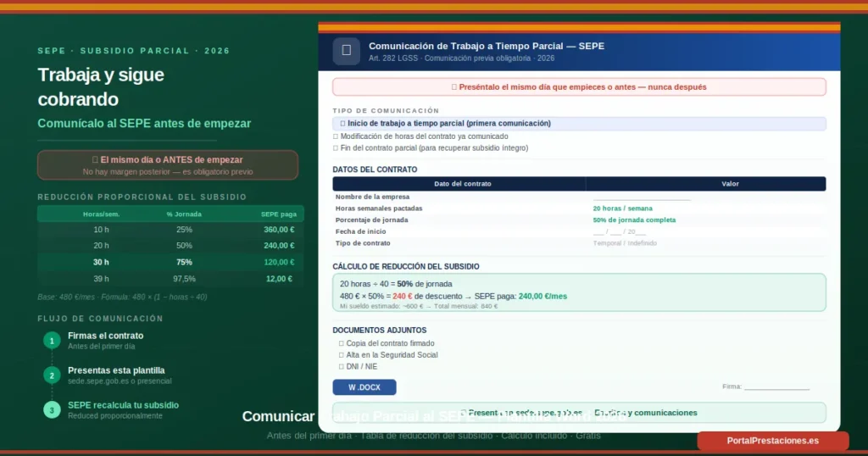Click the red Preséntalo el mismo día banner
868x456 pixels.
579,87
